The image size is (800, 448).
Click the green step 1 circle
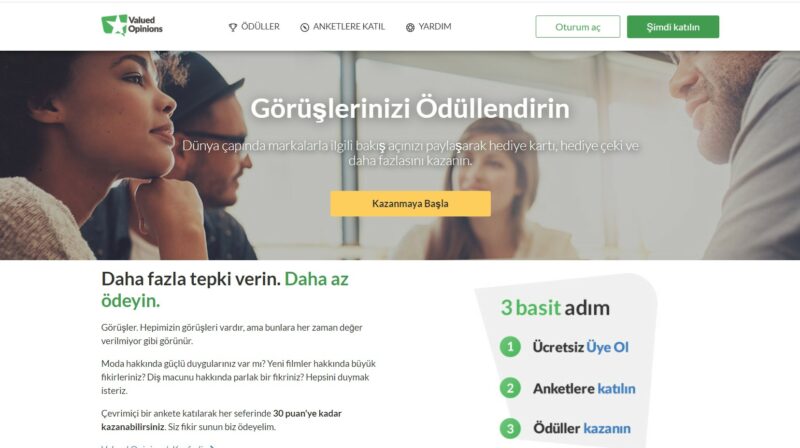510,347
